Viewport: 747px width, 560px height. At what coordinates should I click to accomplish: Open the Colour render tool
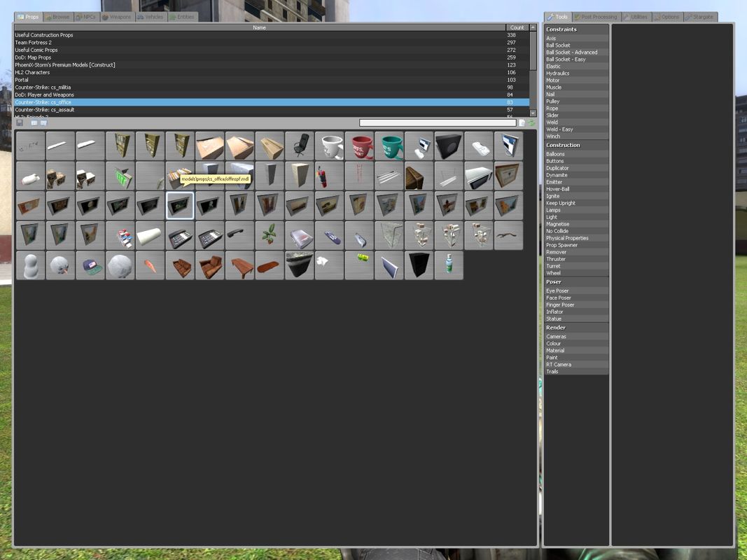[x=576, y=343]
